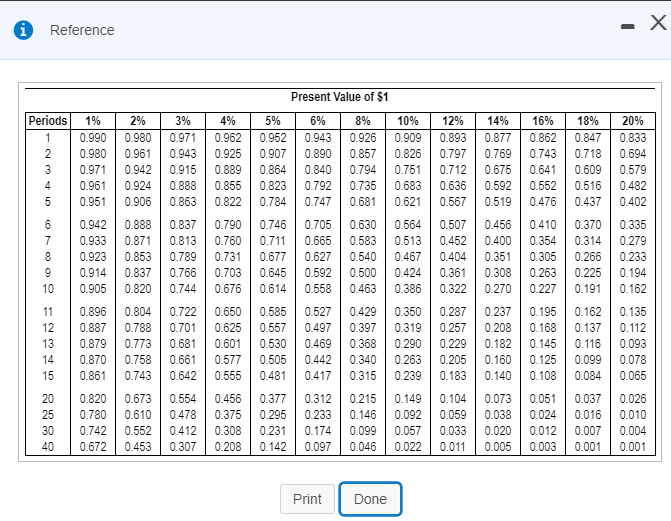Select the 8% column header
This screenshot has height=521, width=671.
coord(363,121)
